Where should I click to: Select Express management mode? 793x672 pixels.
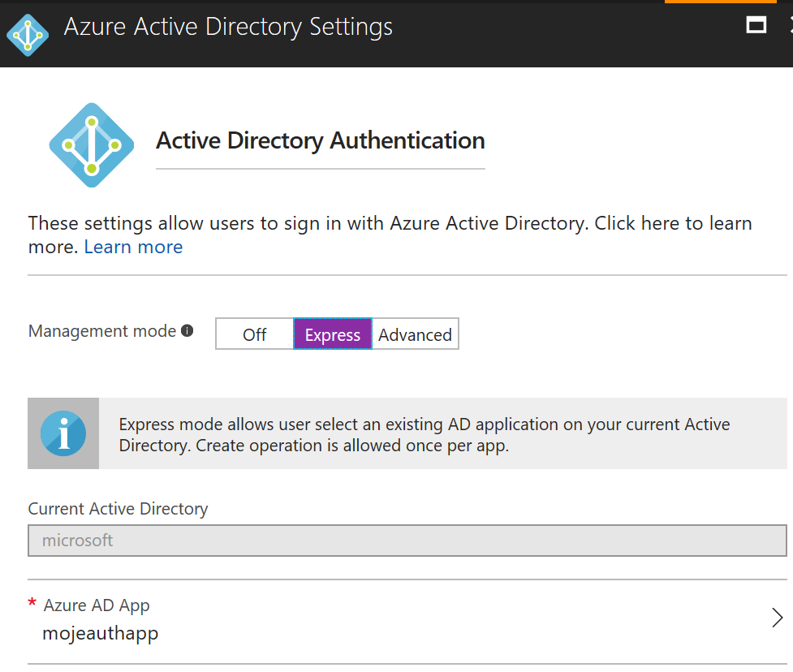333,334
